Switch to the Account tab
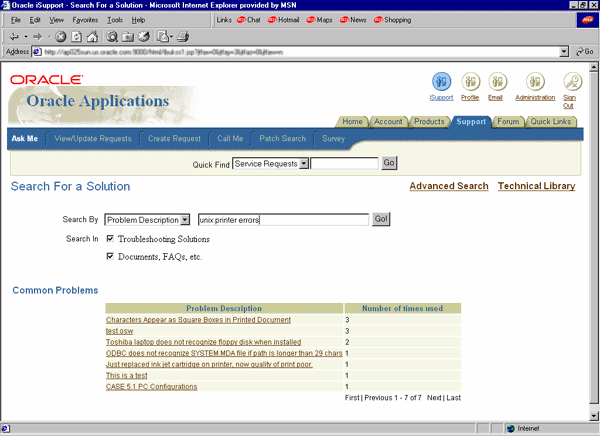The image size is (600, 436). [388, 122]
